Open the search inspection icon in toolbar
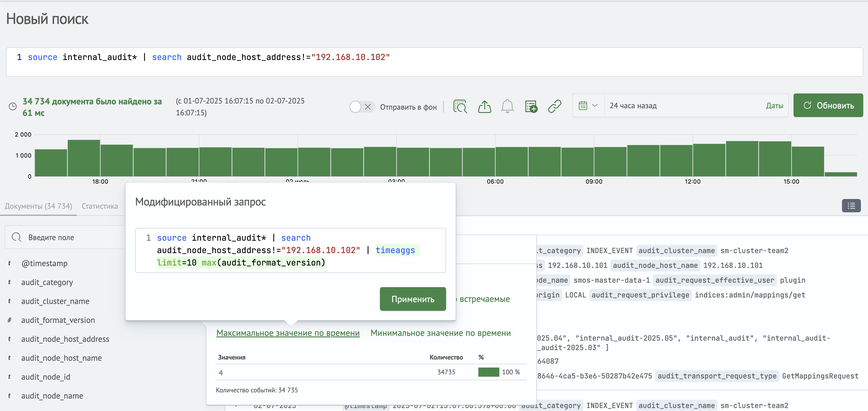 tap(460, 106)
